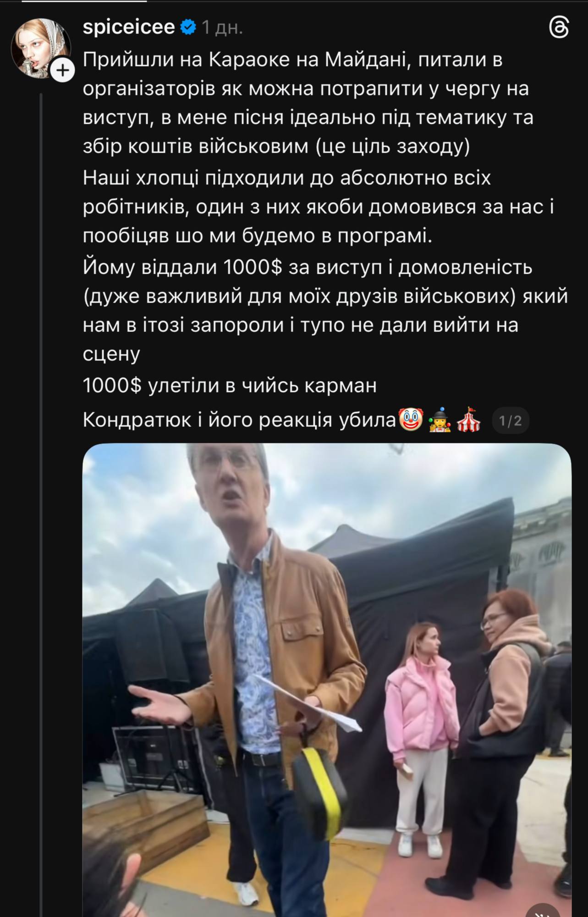
Task: Open spiceicee profile picture
Action: [x=41, y=48]
